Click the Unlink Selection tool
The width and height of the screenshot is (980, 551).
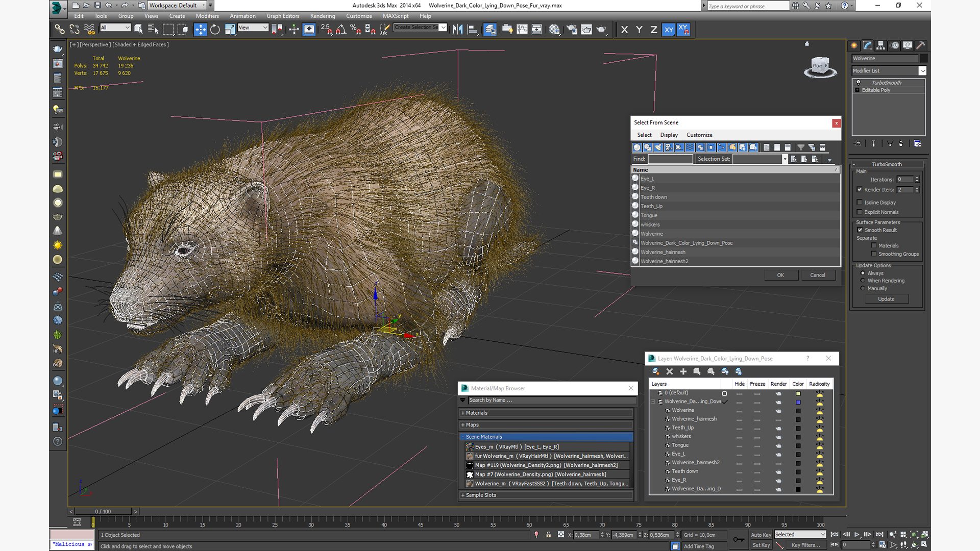75,30
